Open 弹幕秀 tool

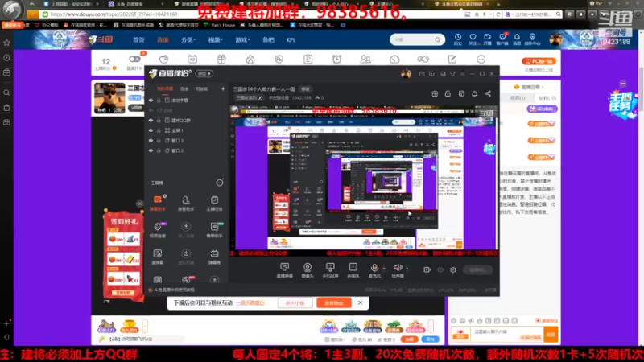[x=214, y=257]
